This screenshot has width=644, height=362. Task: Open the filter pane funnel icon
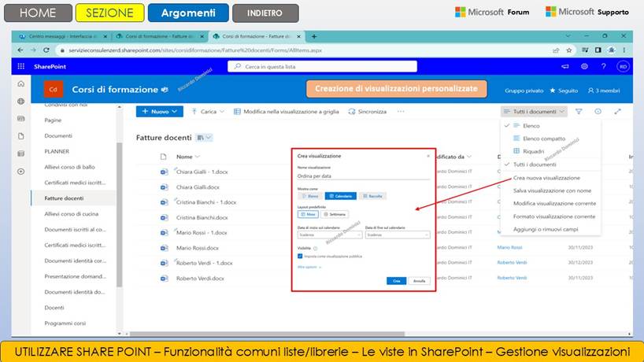tap(579, 111)
